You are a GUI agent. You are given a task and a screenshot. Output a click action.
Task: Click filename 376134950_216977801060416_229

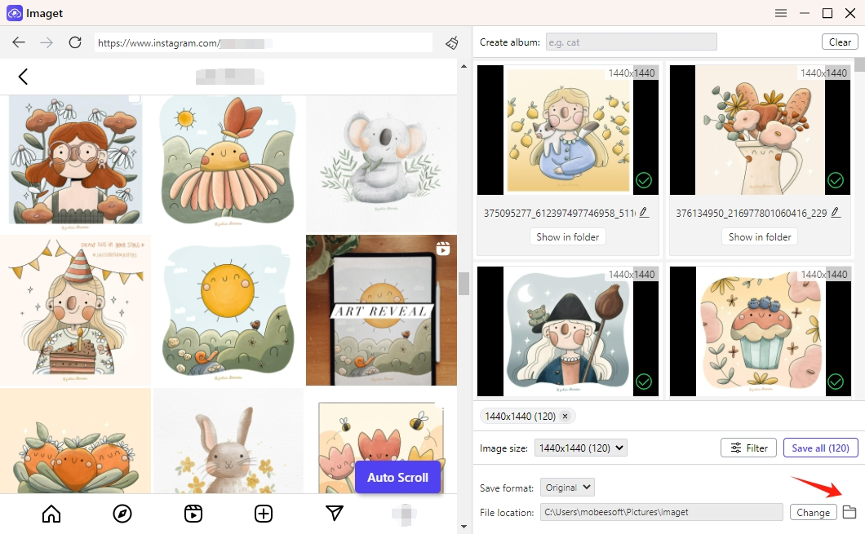pos(751,213)
